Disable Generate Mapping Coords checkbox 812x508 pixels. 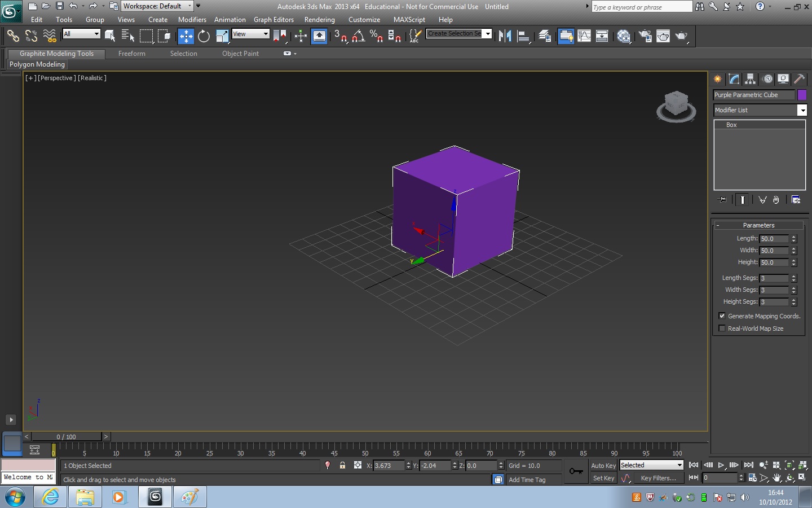click(x=722, y=316)
